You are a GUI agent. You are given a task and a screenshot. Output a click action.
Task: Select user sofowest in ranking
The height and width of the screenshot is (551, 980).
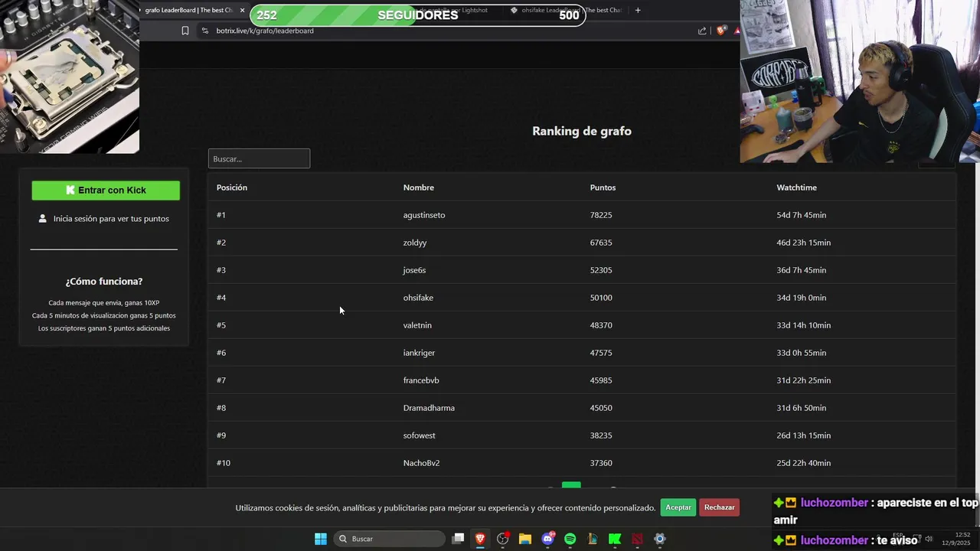tap(420, 435)
